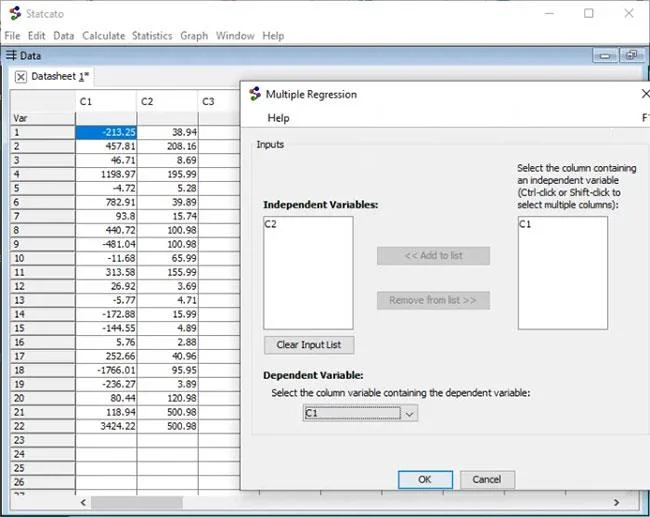Click the C1 column header
The height and width of the screenshot is (517, 650).
click(x=106, y=102)
